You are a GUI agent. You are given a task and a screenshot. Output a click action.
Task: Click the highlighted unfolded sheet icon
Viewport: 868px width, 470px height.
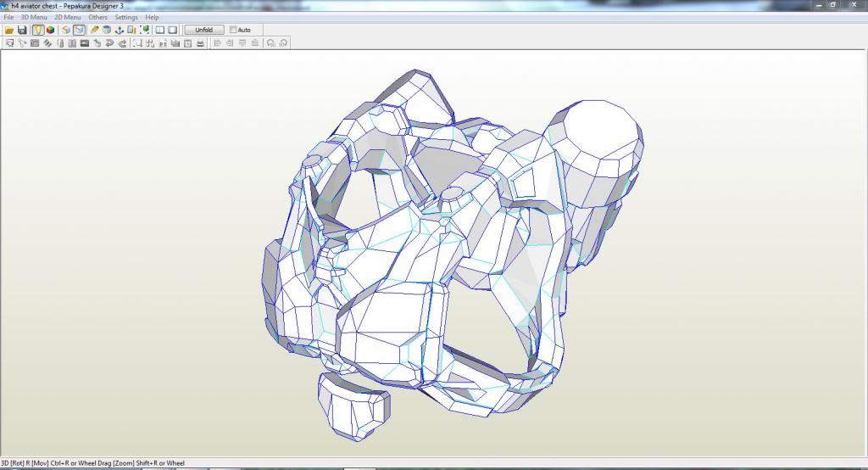tap(79, 30)
